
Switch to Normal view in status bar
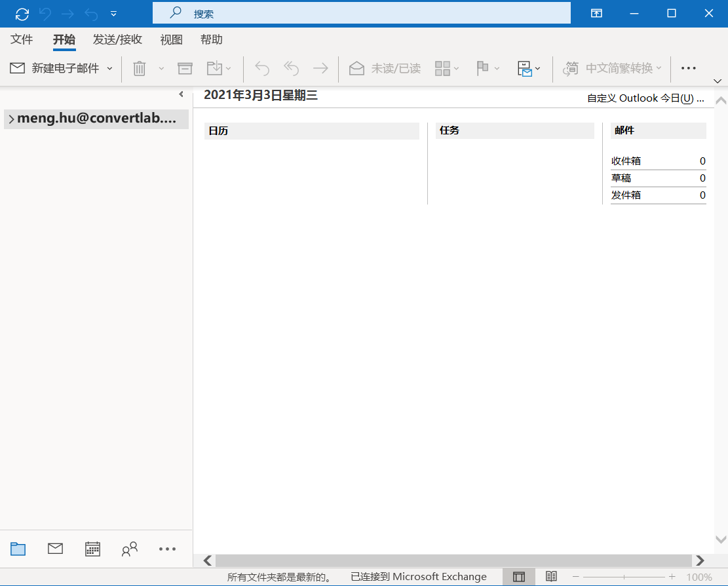pos(518,577)
